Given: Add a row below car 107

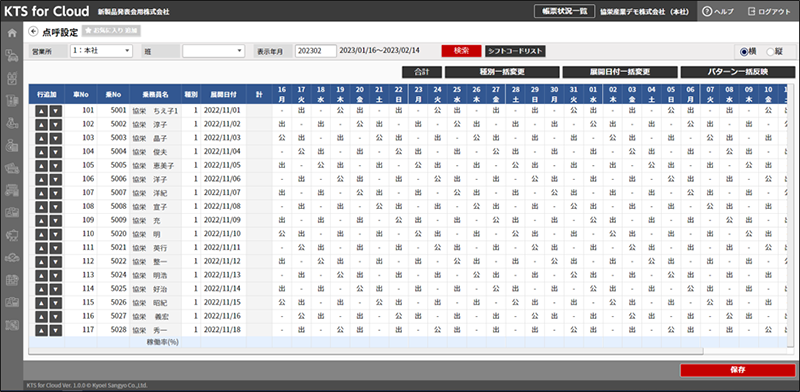Looking at the screenshot, I should pyautogui.click(x=55, y=193).
